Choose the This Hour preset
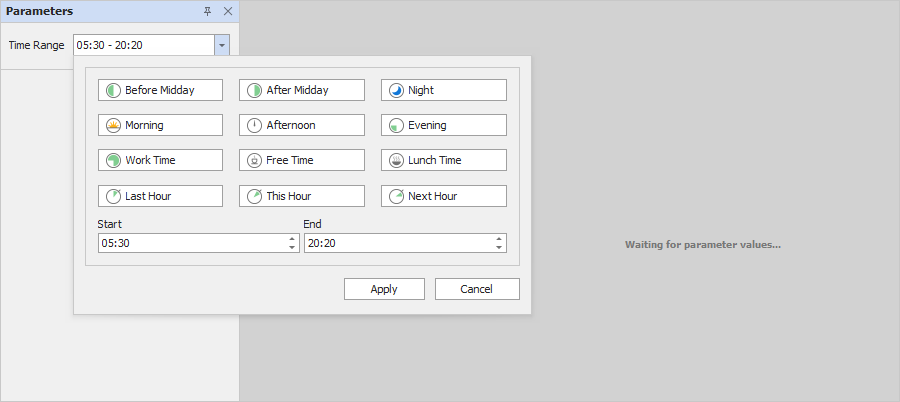The width and height of the screenshot is (900, 402). pos(301,196)
